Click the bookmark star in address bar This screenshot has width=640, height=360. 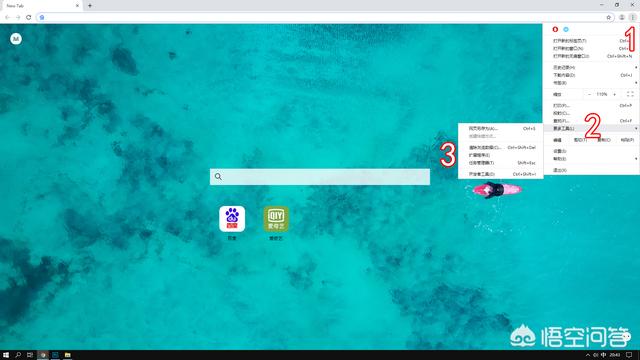click(609, 17)
